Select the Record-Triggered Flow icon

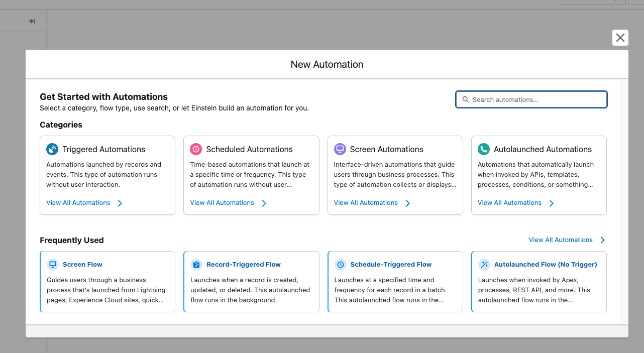point(196,264)
